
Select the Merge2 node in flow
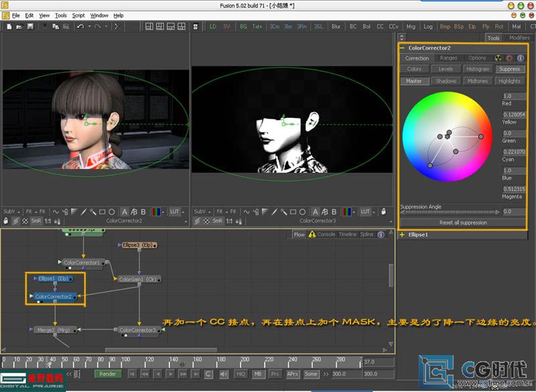pyautogui.click(x=54, y=330)
